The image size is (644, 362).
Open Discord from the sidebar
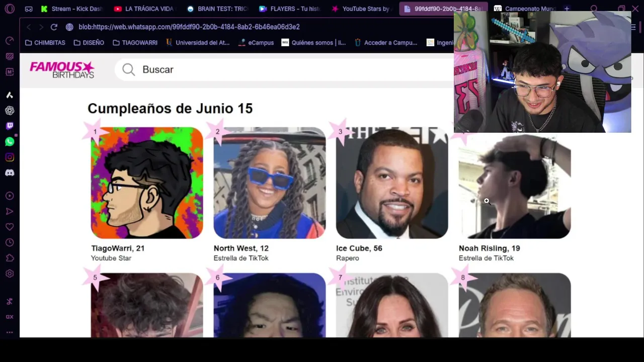(10, 173)
